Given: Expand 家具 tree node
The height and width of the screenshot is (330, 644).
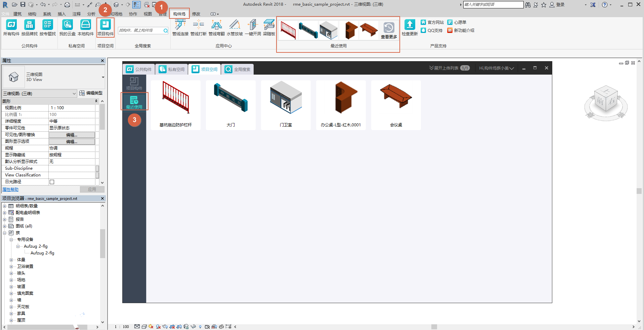Looking at the screenshot, I should (x=11, y=314).
